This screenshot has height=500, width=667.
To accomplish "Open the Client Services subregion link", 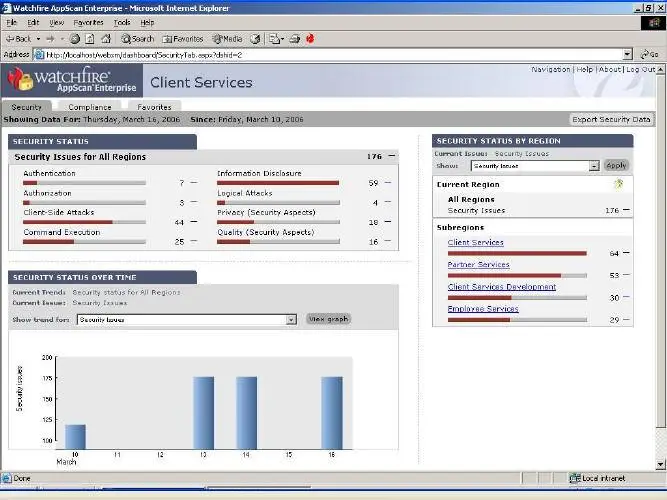I will [475, 242].
